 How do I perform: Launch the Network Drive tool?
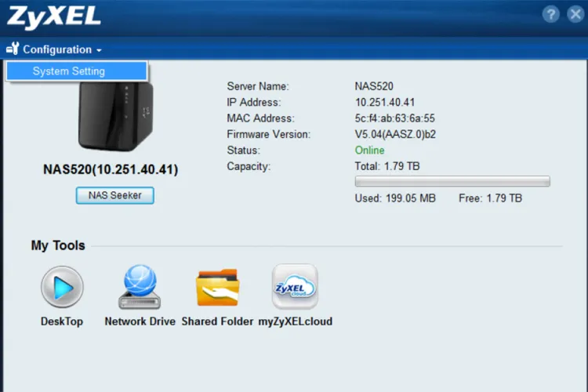(140, 288)
